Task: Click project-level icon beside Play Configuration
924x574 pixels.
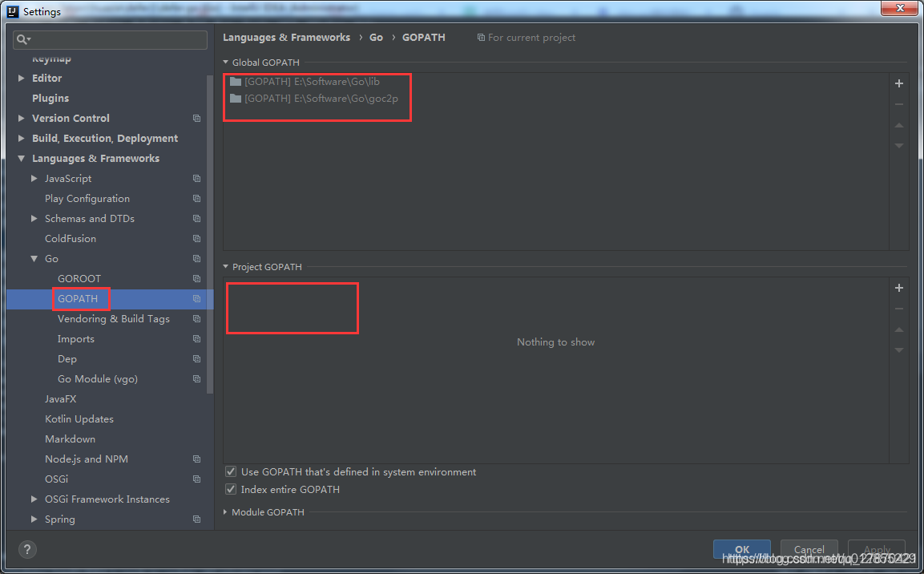Action: pyautogui.click(x=197, y=199)
